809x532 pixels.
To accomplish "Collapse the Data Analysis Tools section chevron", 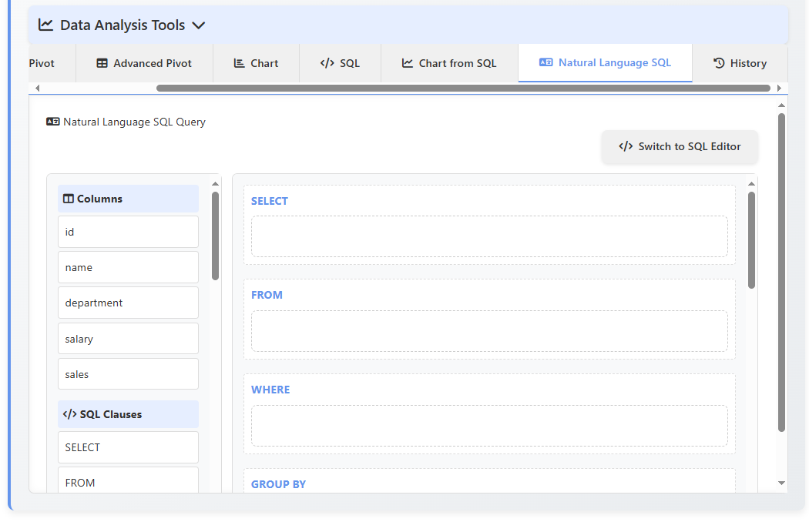I will coord(198,25).
